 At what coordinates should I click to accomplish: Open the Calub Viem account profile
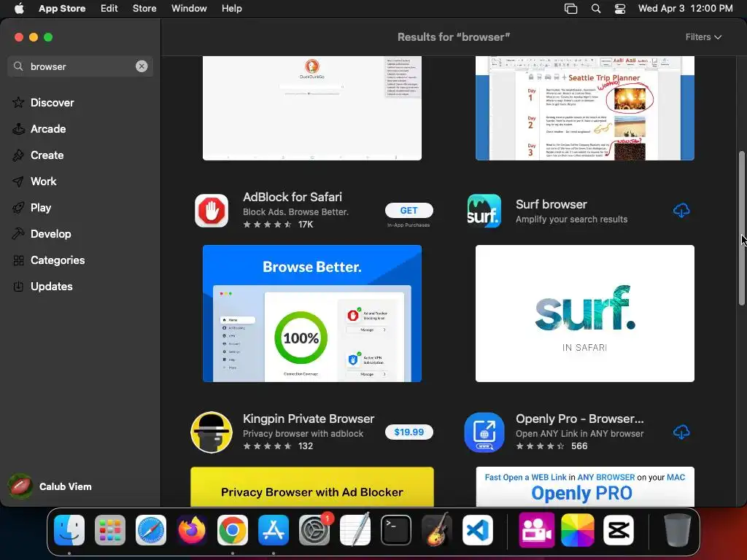click(50, 486)
